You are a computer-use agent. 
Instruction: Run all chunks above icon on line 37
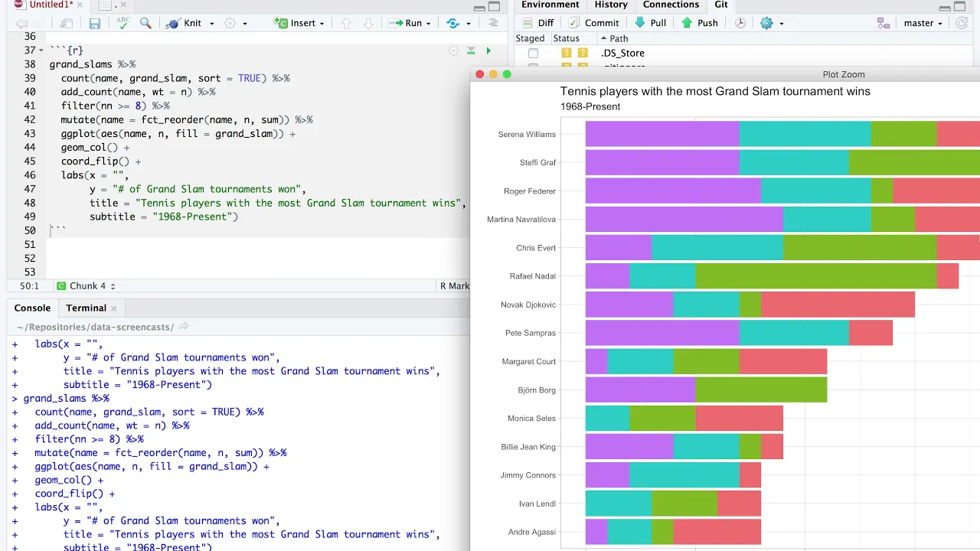pyautogui.click(x=471, y=51)
